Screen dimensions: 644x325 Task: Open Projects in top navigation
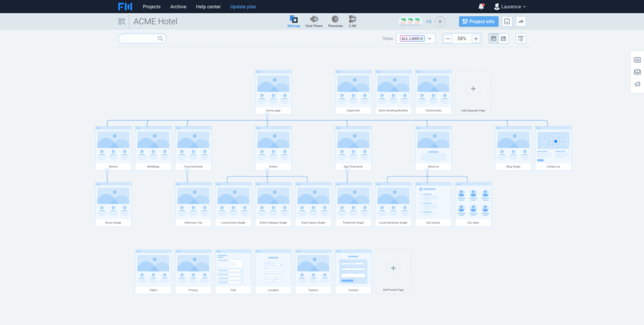click(x=152, y=6)
